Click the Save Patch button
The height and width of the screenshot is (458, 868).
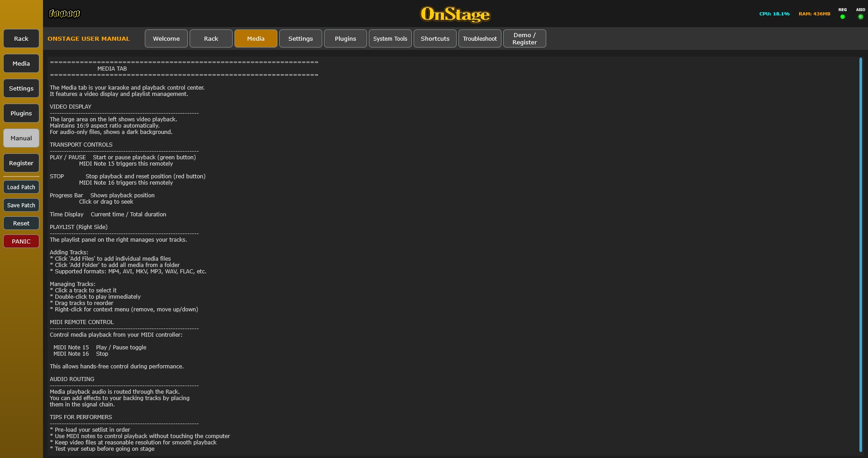coord(21,205)
